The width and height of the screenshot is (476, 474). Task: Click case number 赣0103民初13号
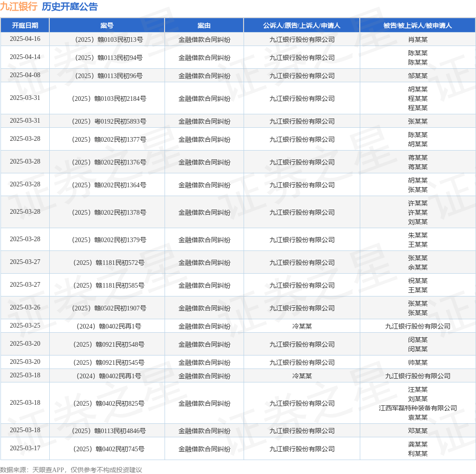pyautogui.click(x=109, y=39)
